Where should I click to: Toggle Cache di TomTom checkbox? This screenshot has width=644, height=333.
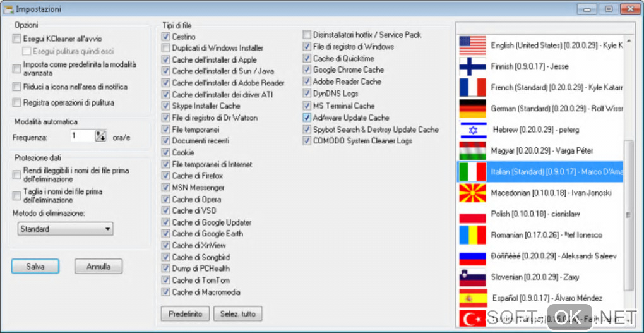click(165, 281)
